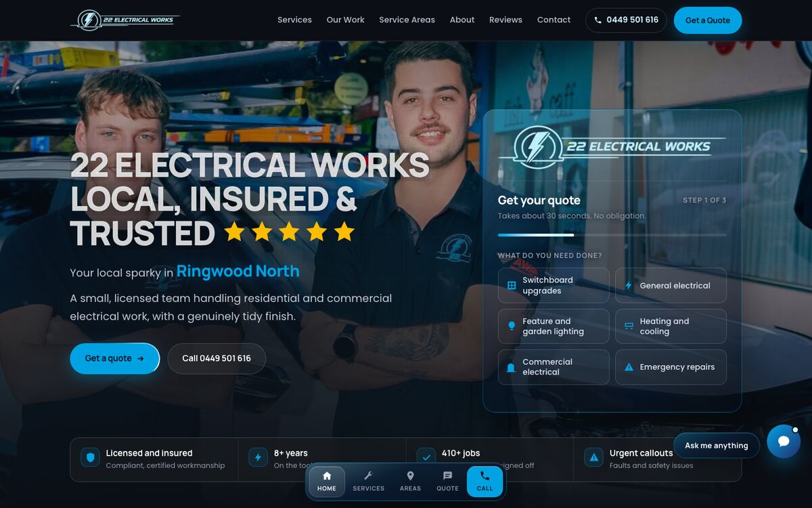
Task: Choose Feature and garden lighting option
Action: [x=554, y=326]
